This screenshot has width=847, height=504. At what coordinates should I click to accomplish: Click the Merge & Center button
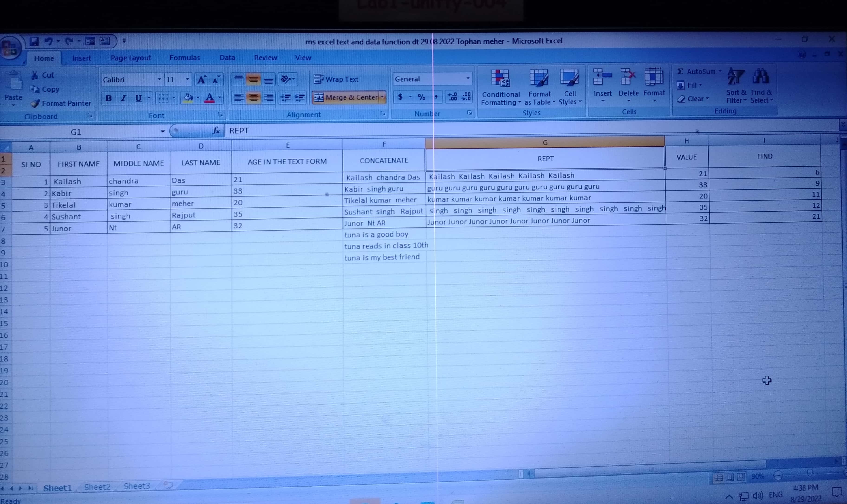point(346,98)
